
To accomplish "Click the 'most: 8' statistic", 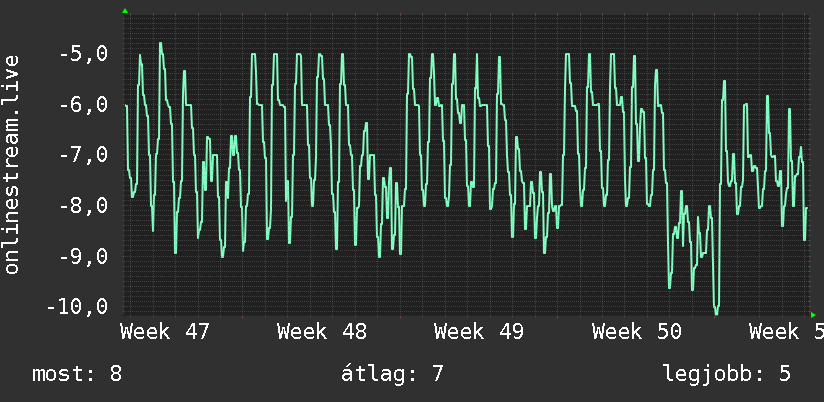I will click(77, 374).
